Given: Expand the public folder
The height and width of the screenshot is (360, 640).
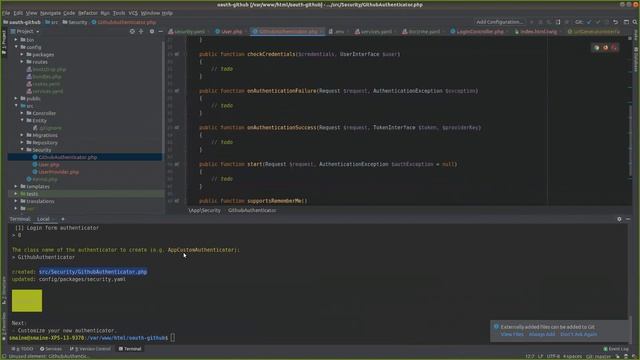Looking at the screenshot, I should tap(16, 98).
